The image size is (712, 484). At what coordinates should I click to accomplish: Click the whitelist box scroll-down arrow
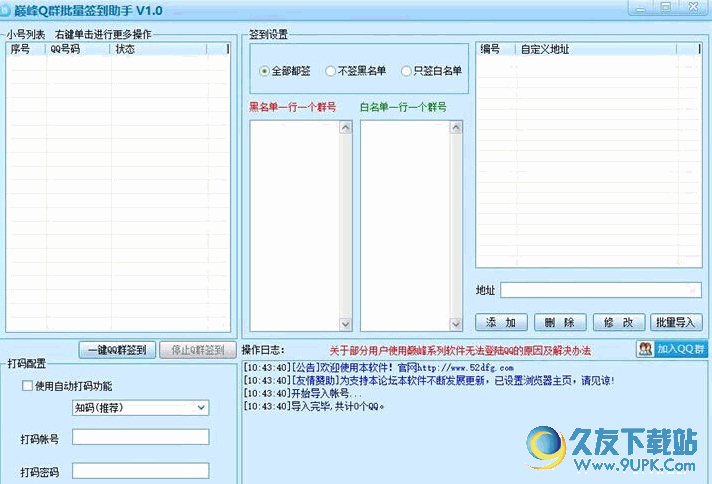[x=456, y=324]
